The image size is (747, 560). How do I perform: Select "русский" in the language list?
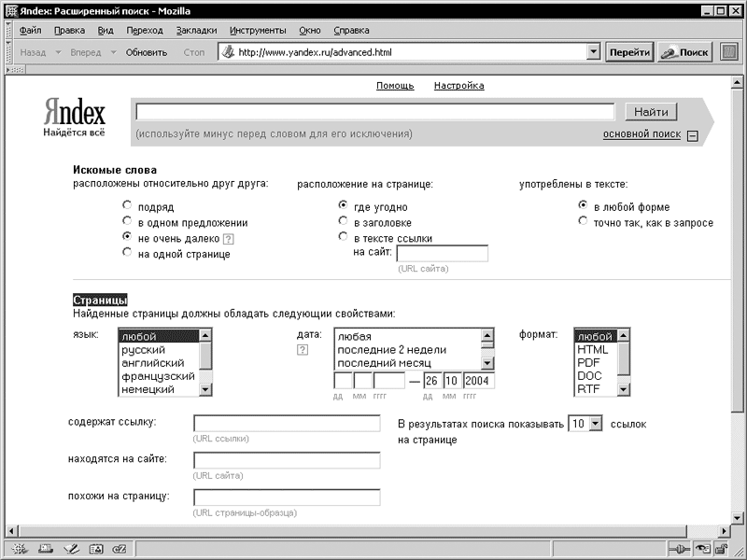[159, 350]
